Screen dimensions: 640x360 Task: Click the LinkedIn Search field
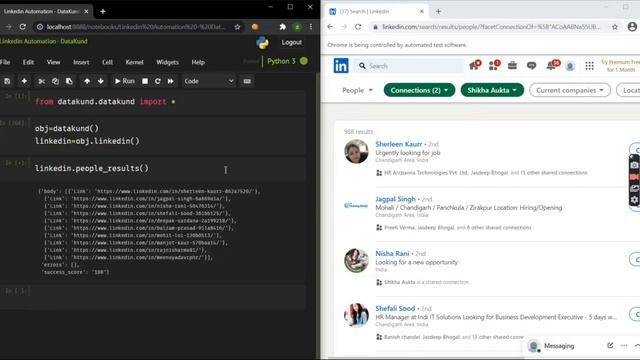(x=408, y=66)
